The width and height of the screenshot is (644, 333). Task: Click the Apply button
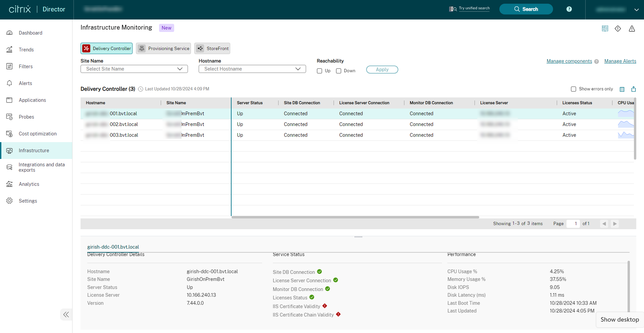pyautogui.click(x=382, y=70)
